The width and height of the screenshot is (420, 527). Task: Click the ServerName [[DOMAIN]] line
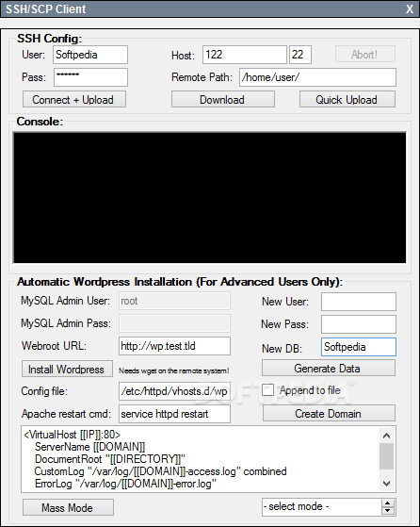click(90, 447)
